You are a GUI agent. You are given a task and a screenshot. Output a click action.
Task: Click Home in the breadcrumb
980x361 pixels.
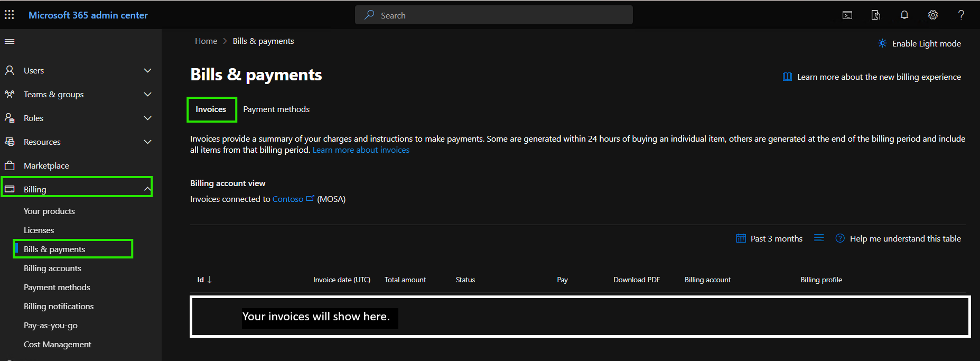click(206, 41)
